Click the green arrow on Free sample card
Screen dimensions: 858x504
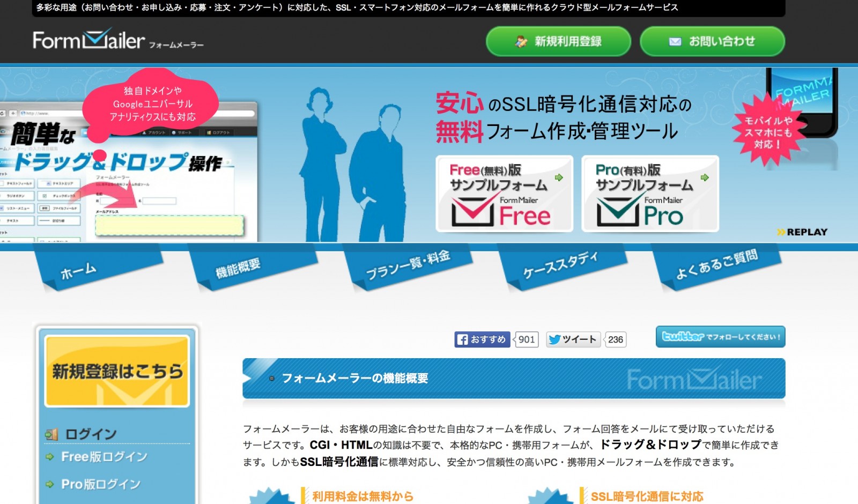(559, 177)
